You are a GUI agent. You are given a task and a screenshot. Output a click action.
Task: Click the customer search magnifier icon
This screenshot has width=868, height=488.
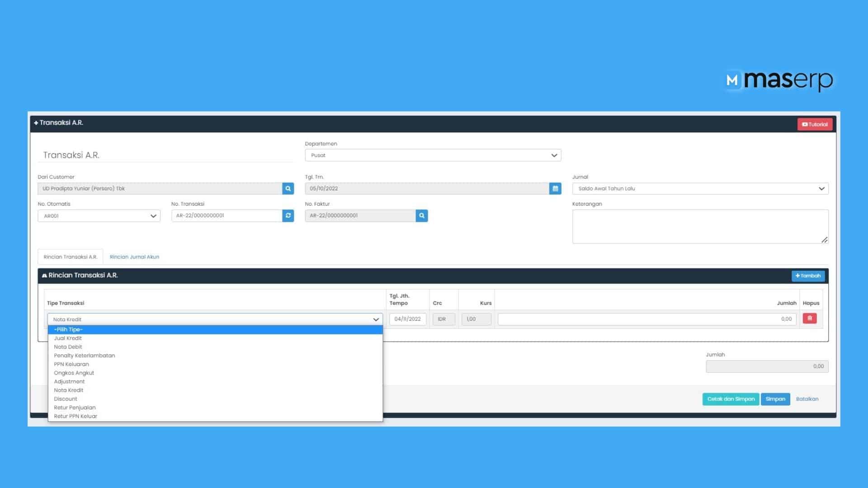click(288, 188)
